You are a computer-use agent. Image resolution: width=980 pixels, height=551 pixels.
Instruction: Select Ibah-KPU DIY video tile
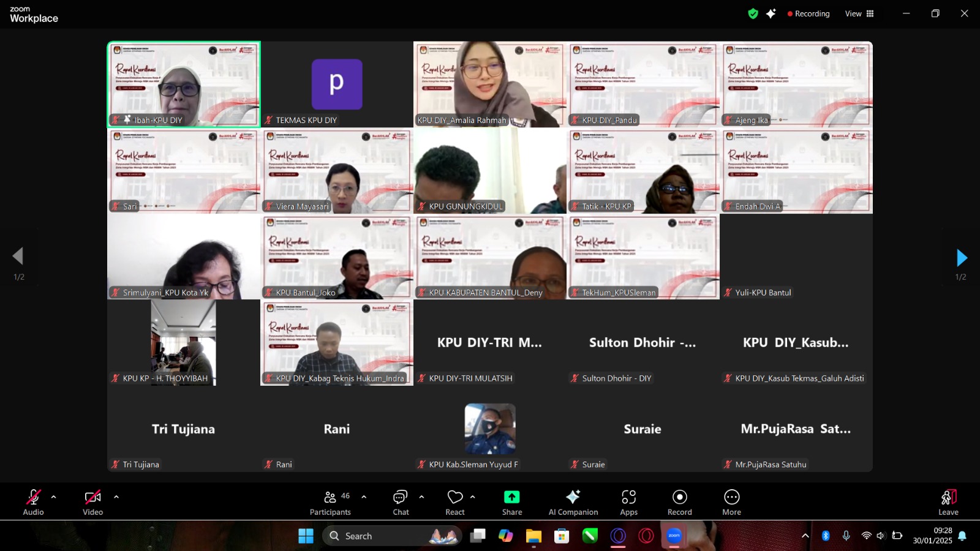tap(184, 84)
